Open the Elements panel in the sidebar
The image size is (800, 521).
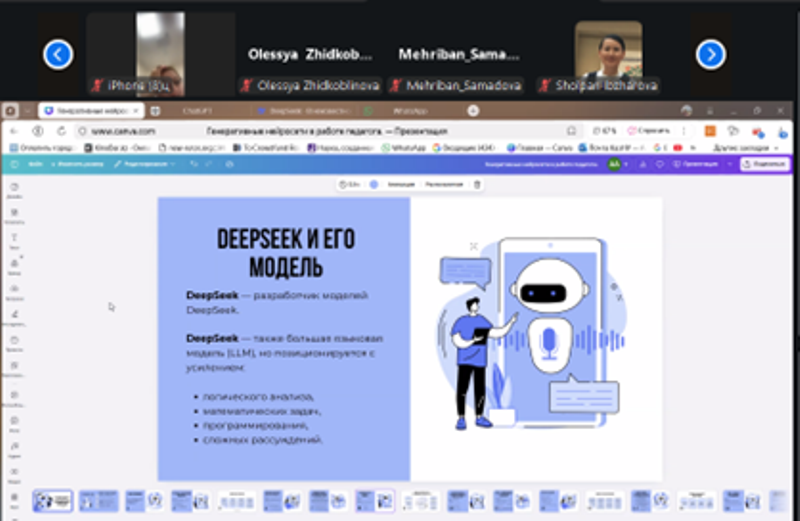[x=15, y=215]
